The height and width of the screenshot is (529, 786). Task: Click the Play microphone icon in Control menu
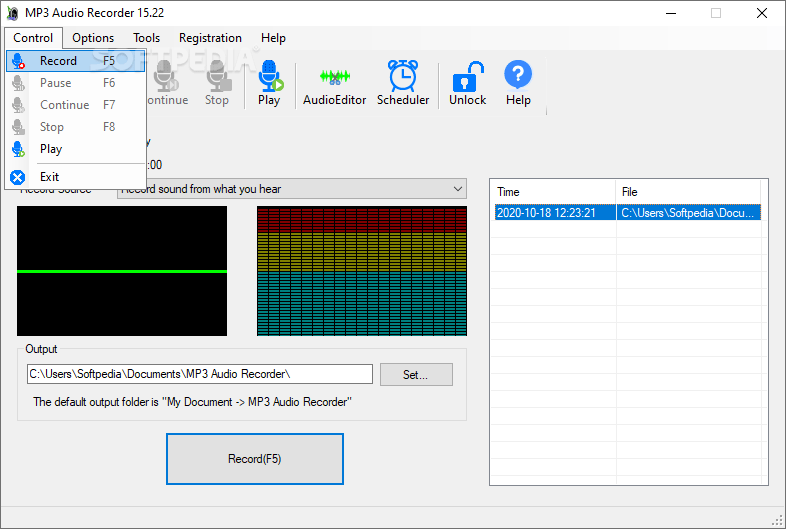coord(19,149)
